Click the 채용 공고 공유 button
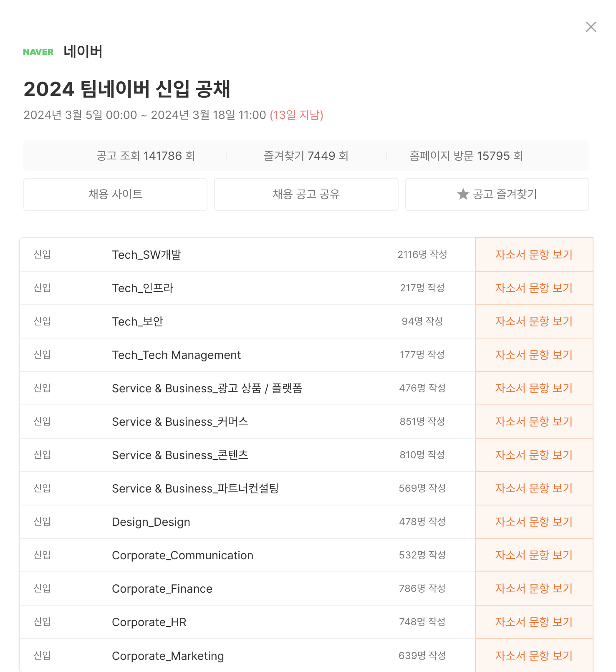The width and height of the screenshot is (616, 672). coord(306,195)
